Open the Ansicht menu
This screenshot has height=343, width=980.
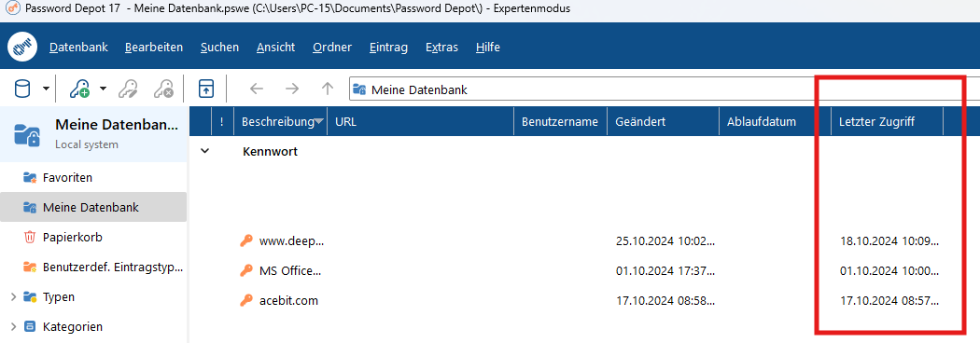click(x=275, y=48)
